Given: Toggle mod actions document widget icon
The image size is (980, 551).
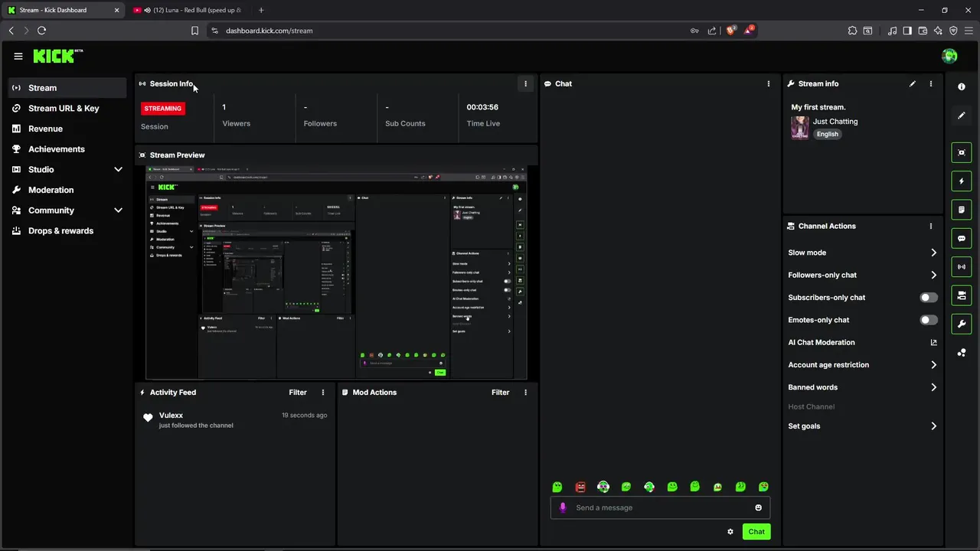Looking at the screenshot, I should [x=962, y=210].
